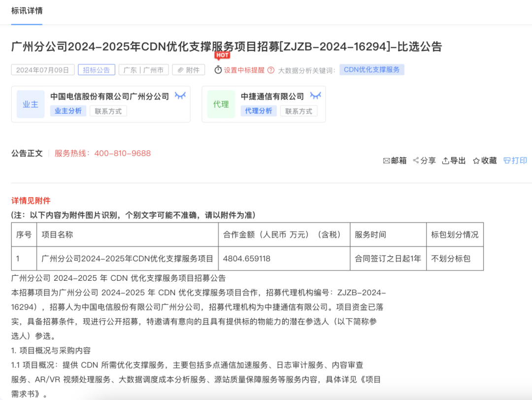
Task: Toggle the eye icon beside 中捷通信有限公司
Action: pyautogui.click(x=316, y=96)
